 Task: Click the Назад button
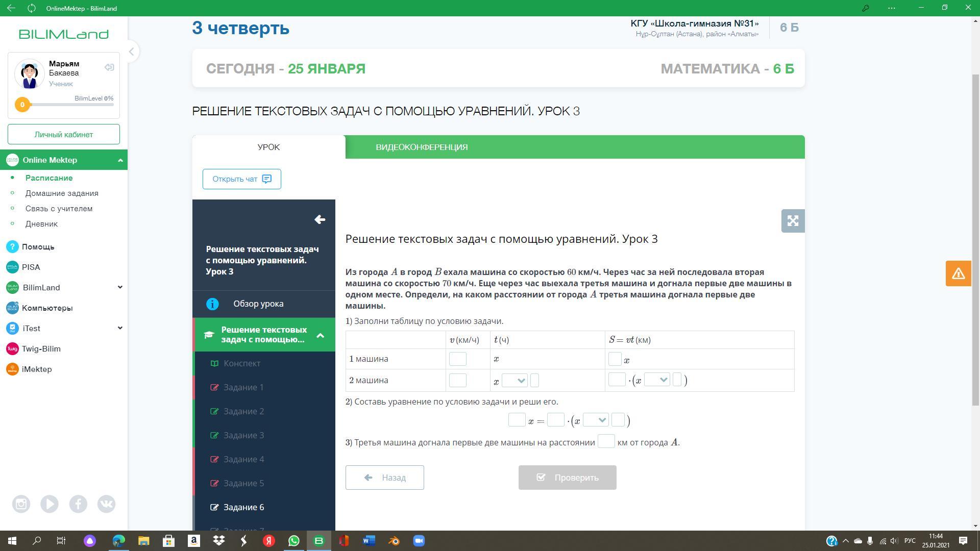coord(384,478)
